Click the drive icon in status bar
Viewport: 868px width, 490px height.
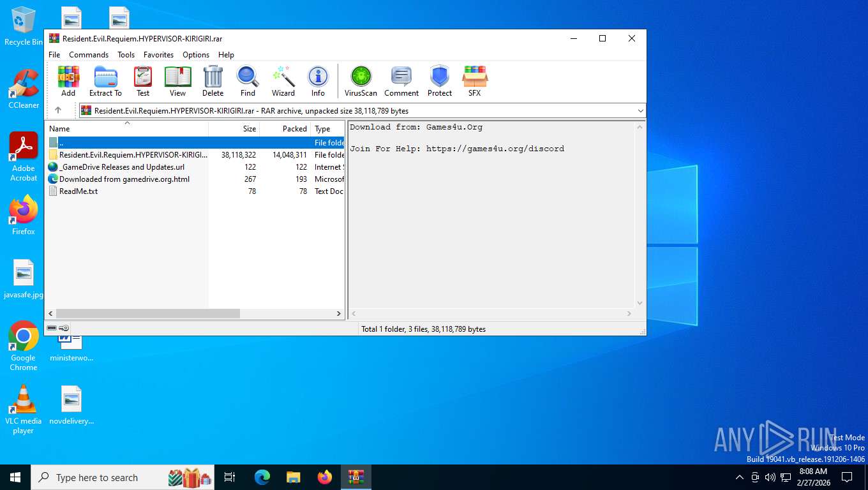tap(52, 328)
